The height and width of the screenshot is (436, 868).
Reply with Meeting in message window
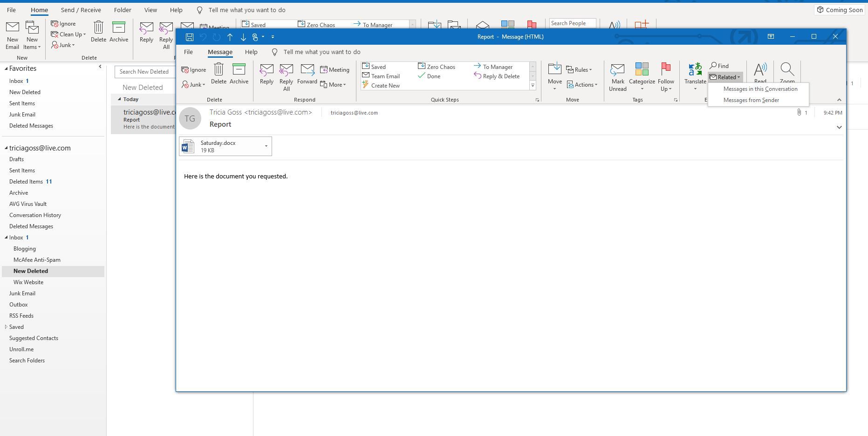pyautogui.click(x=335, y=70)
